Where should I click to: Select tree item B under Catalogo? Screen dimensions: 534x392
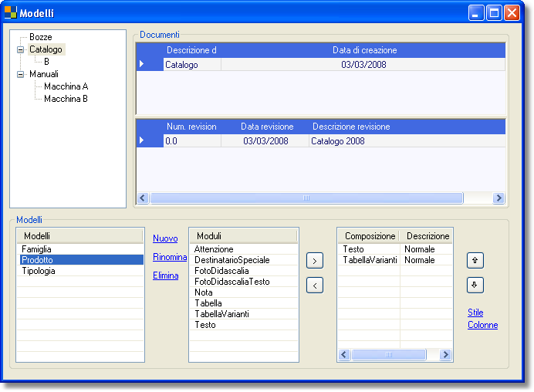pos(46,62)
